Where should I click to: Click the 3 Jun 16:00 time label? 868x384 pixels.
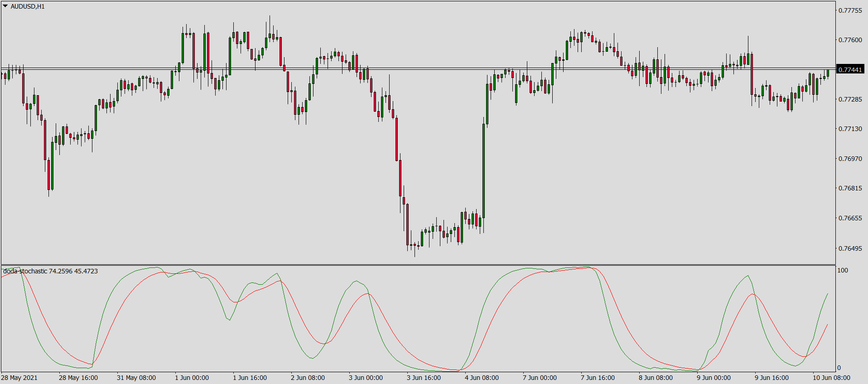424,378
